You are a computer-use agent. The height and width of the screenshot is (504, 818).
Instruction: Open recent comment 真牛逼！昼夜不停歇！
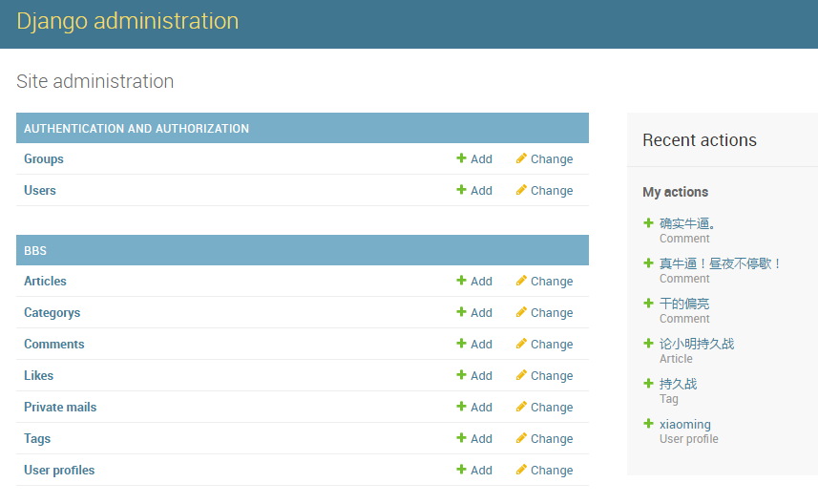click(x=720, y=263)
